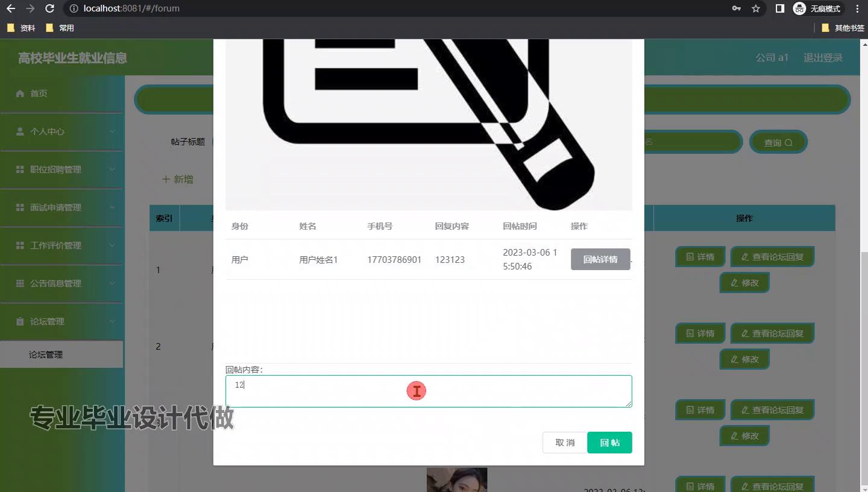This screenshot has width=868, height=492.
Task: Click the 回帖时间 column header
Action: 520,226
